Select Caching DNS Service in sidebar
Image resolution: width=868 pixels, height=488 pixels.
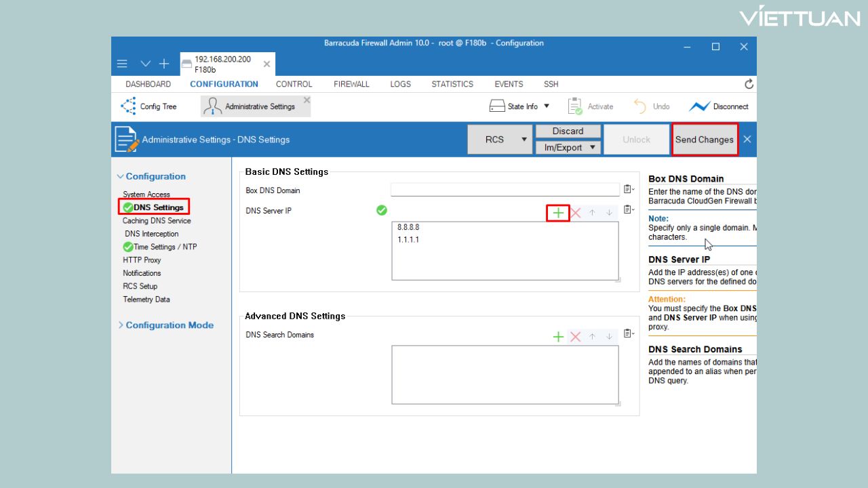click(x=157, y=221)
